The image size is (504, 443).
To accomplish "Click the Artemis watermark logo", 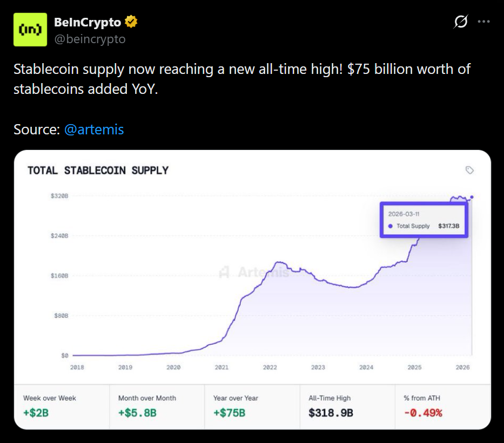I will (225, 272).
